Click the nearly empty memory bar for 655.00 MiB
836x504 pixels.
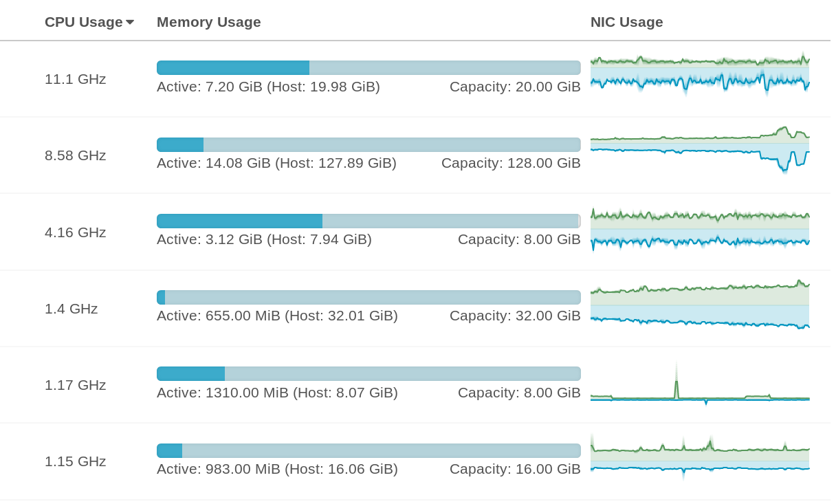(368, 296)
